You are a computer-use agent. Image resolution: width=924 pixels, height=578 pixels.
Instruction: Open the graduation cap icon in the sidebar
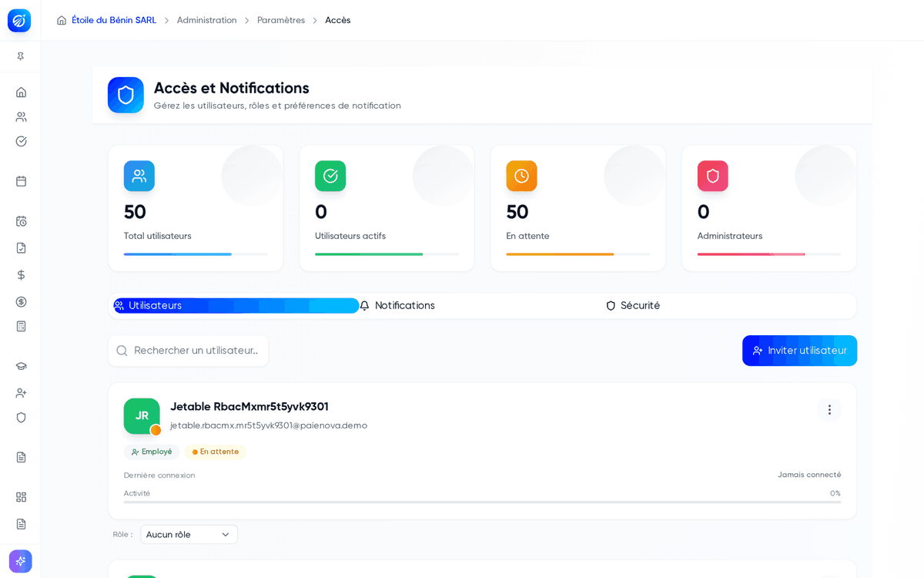(x=21, y=366)
